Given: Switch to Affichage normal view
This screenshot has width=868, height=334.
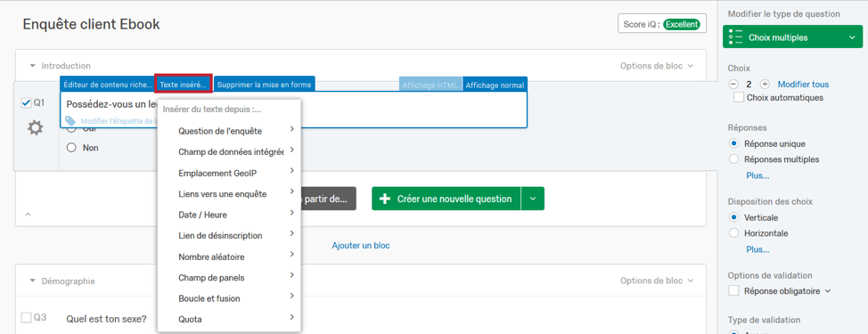Looking at the screenshot, I should click(x=495, y=86).
